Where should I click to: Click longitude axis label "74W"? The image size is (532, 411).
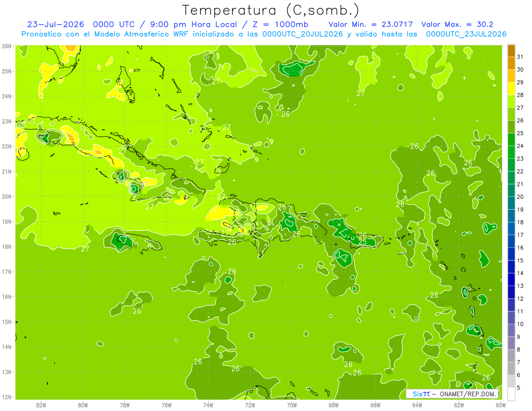tap(208, 404)
